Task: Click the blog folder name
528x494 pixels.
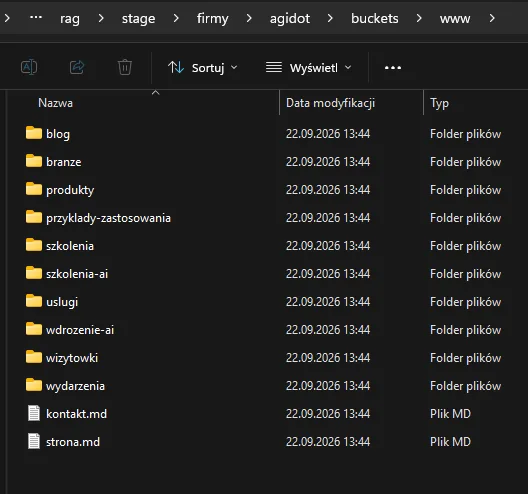Action: (58, 134)
